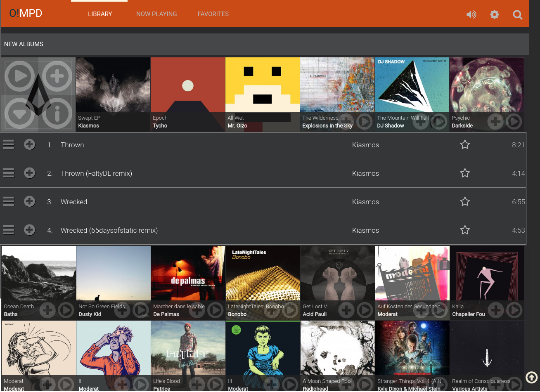Switch to Now Playing tab
The width and height of the screenshot is (540, 392).
pos(156,14)
